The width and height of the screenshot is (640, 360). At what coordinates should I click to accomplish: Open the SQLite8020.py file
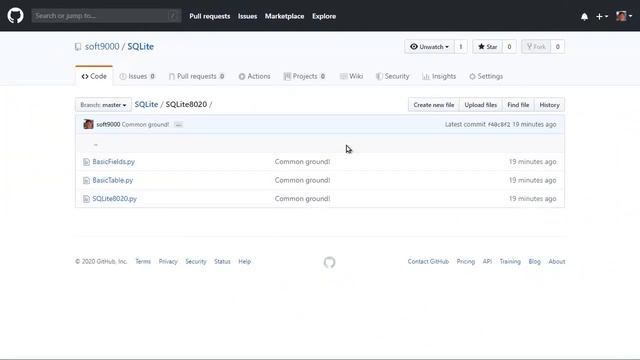point(115,199)
